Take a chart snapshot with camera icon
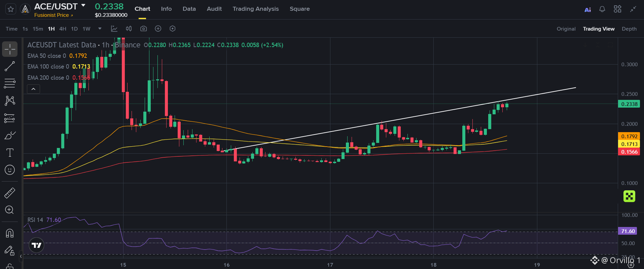 143,29
